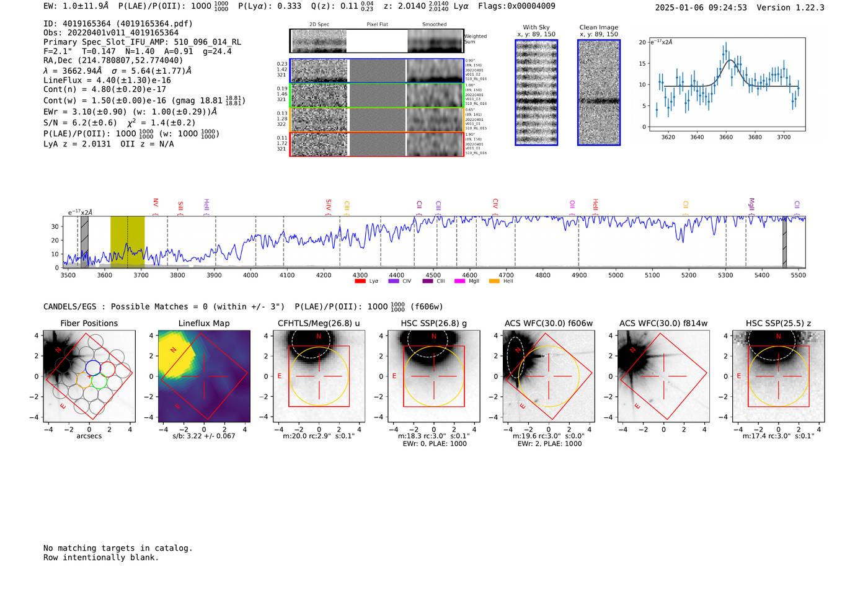Click the 'No matching targets in catalog.' message
Viewport: 868px width, 591px height.
click(118, 548)
